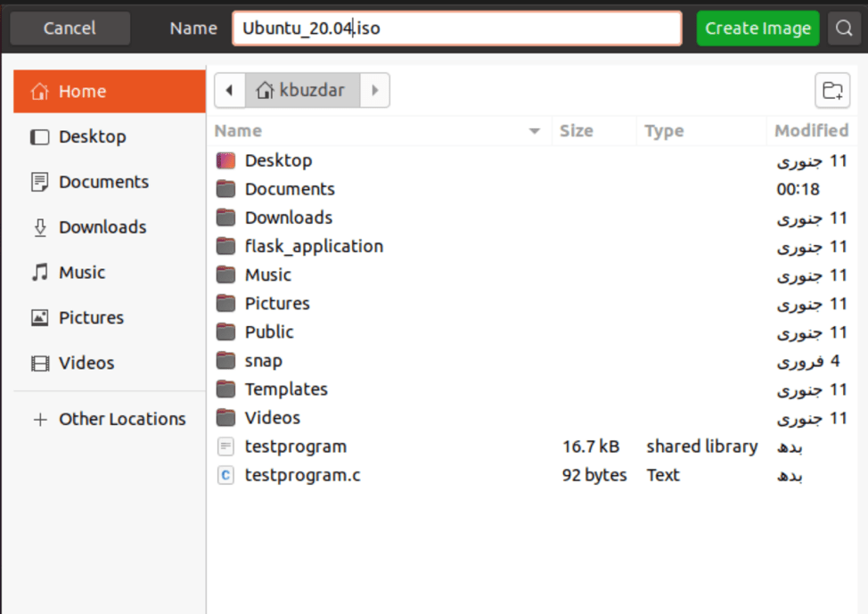
Task: Open search with the magnifier icon
Action: click(844, 28)
